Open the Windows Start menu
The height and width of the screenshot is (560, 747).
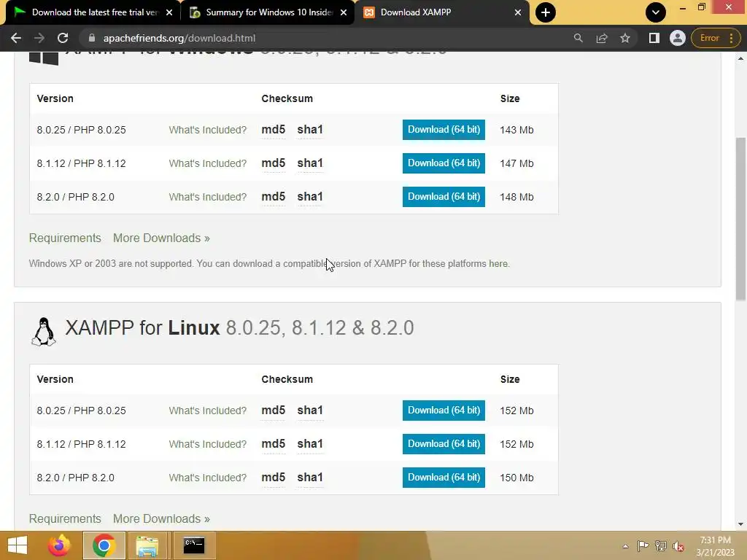pyautogui.click(x=18, y=545)
